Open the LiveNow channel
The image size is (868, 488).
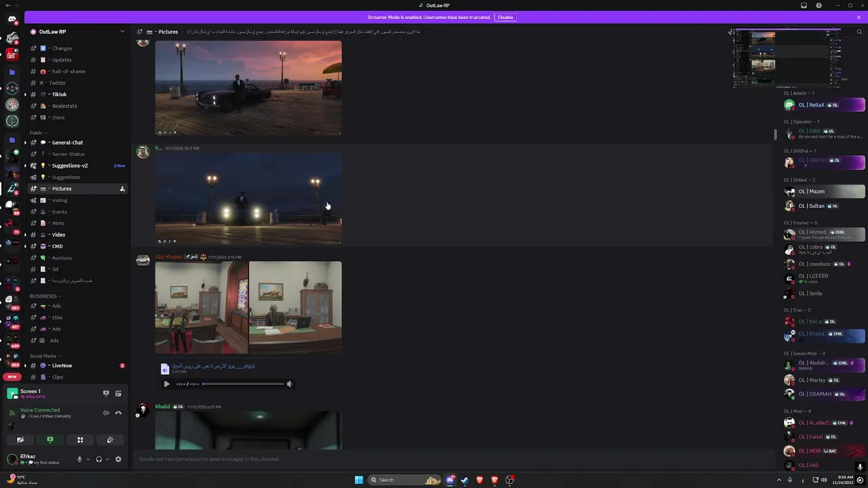click(x=77, y=365)
